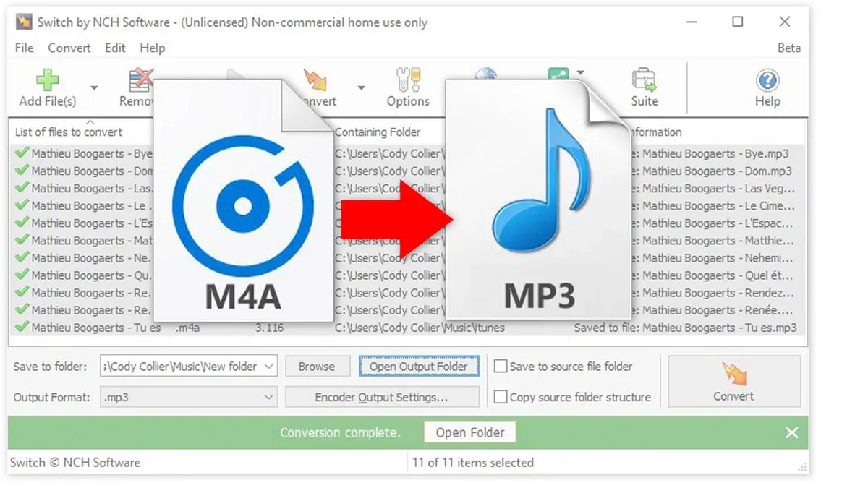This screenshot has height=488, width=868.
Task: Select row Mathieu Boogaerts - Renée....
Action: tap(408, 309)
